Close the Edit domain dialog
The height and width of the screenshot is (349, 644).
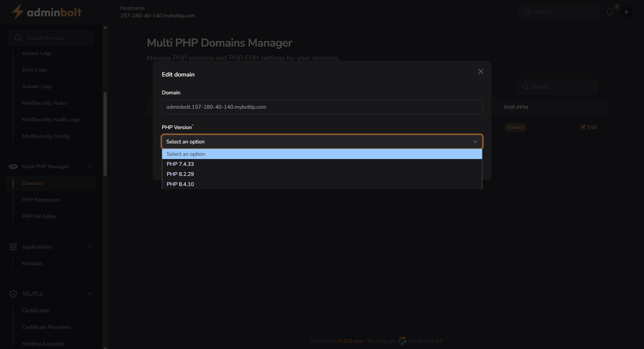[x=480, y=71]
